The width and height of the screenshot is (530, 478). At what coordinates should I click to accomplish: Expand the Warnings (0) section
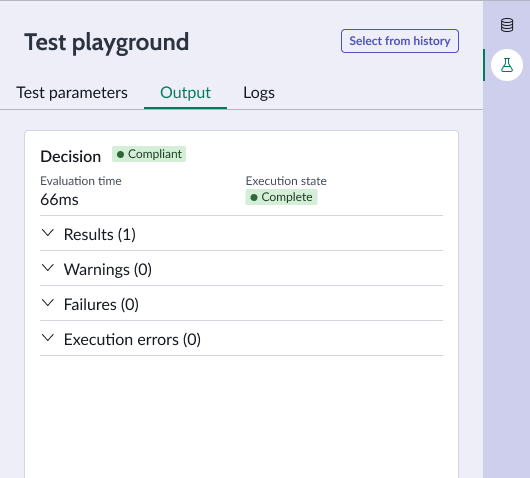pos(241,269)
